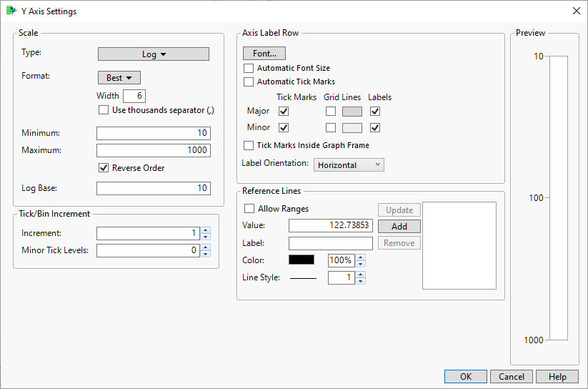Disable the Reverse Order checkbox
This screenshot has height=389, width=588.
click(104, 168)
